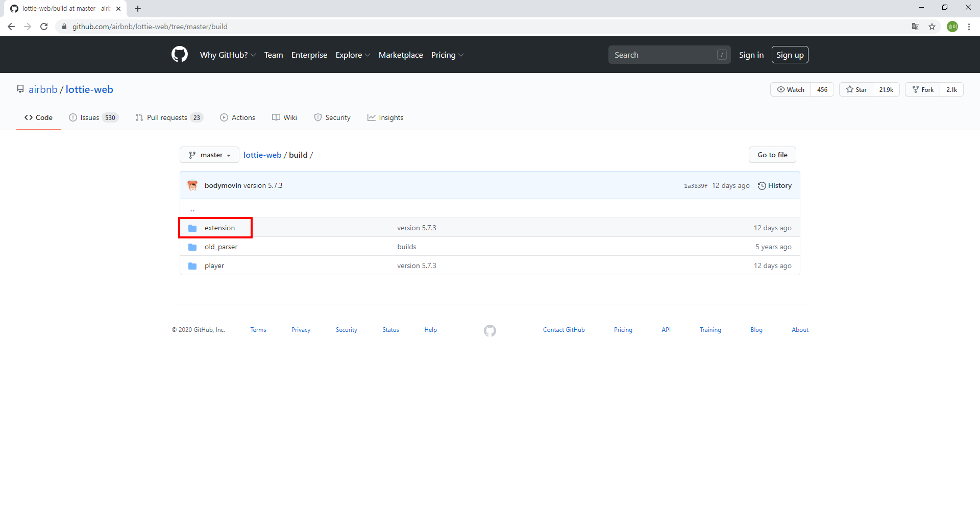Switch to the Wiki tab
Viewport: 980px width, 531px height.
pyautogui.click(x=284, y=117)
